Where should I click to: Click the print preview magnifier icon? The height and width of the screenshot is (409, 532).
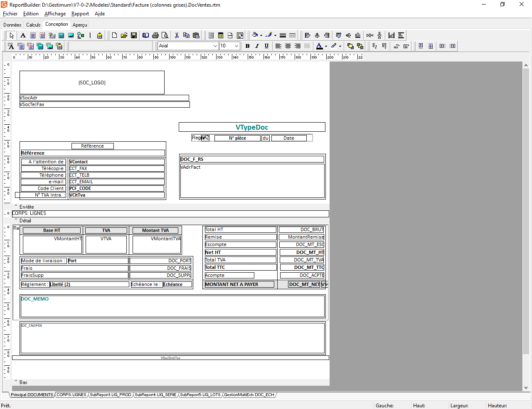[x=165, y=35]
